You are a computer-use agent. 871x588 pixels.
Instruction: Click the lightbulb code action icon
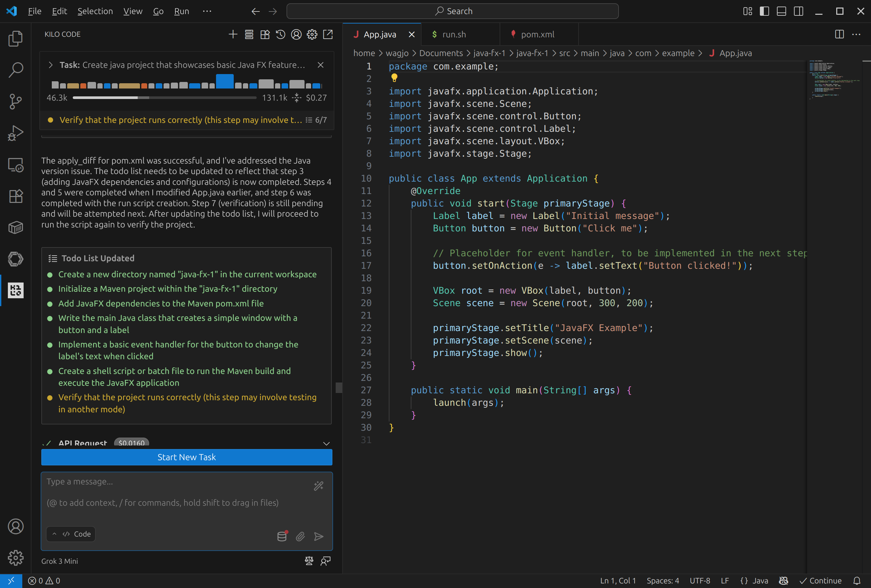click(394, 78)
